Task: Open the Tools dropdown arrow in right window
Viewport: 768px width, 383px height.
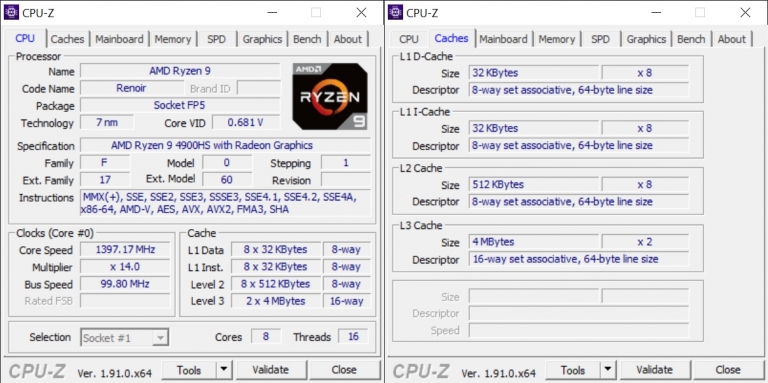Action: [608, 370]
